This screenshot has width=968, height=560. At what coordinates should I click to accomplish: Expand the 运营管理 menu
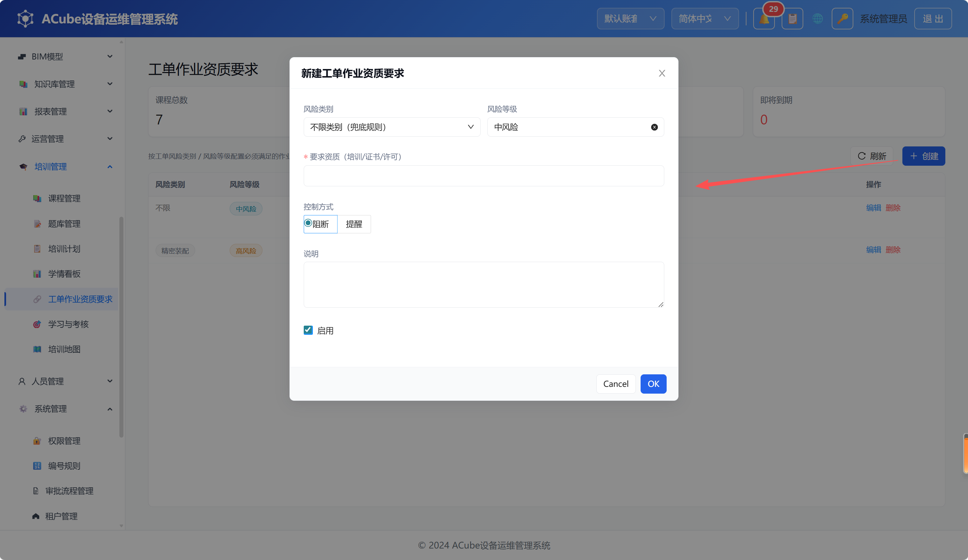[65, 139]
